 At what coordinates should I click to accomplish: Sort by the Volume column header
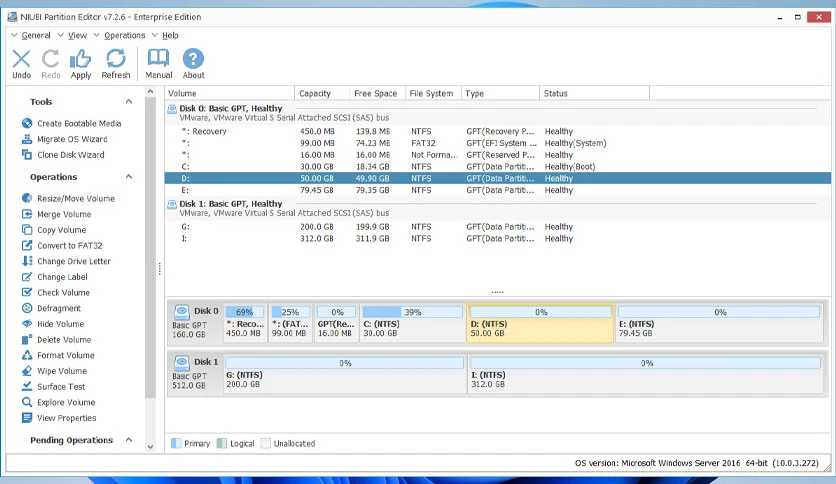(229, 93)
